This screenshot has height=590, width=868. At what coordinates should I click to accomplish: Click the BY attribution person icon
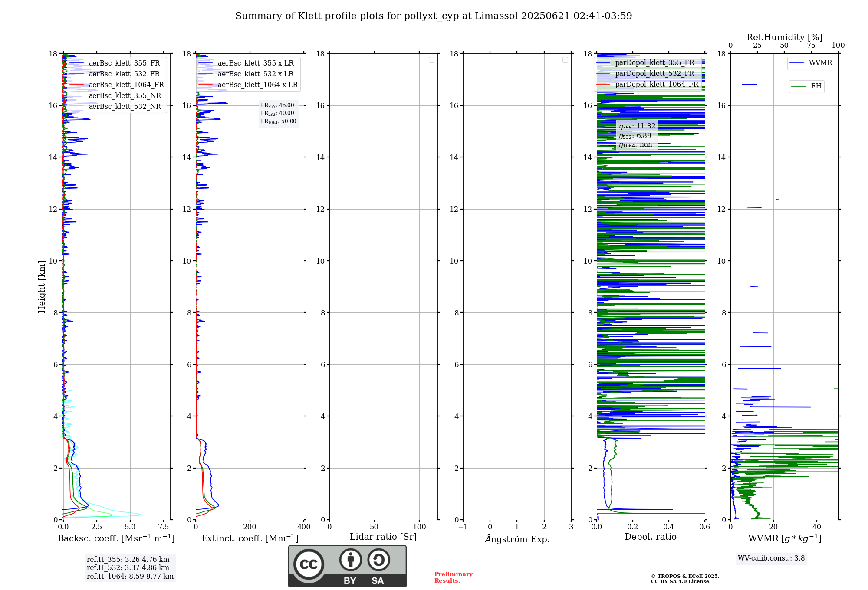click(x=351, y=560)
